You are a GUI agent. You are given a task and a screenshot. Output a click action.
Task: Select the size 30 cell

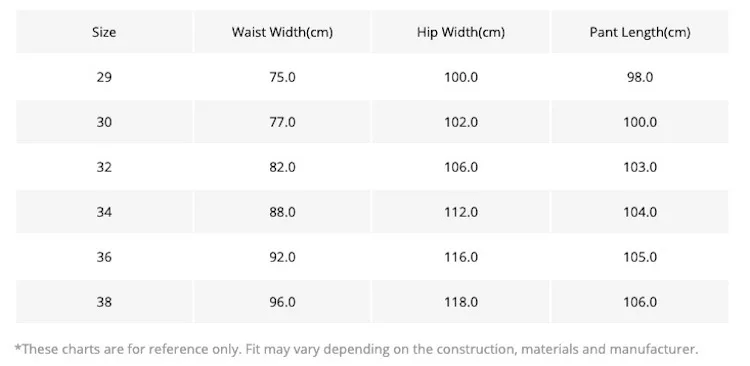tap(104, 122)
